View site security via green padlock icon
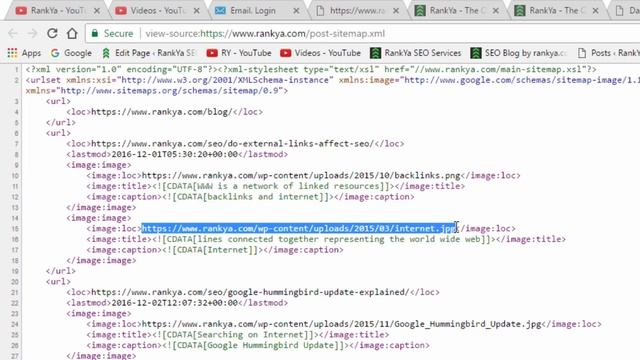 [x=95, y=33]
